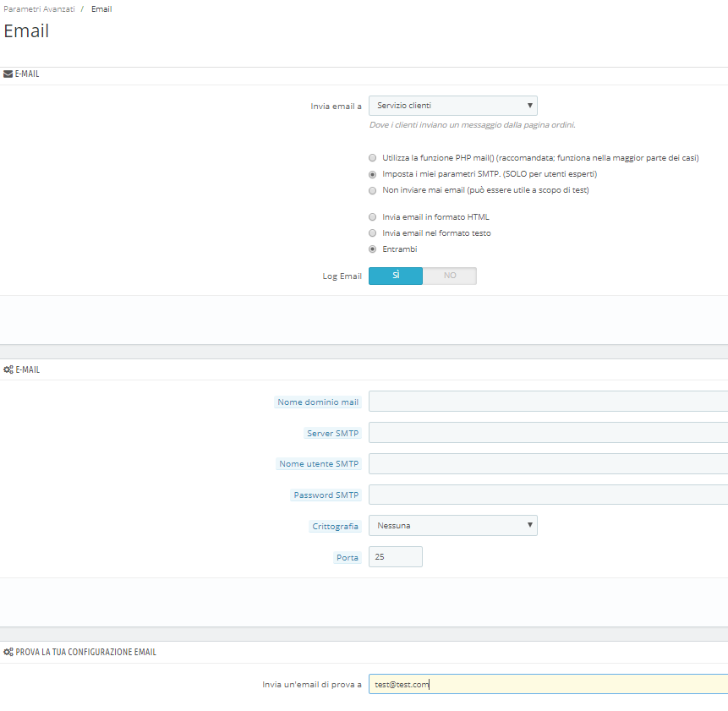Click the PROVA LA TUA CONFIGURAZIONE EMAIL heading
The height and width of the screenshot is (711, 728).
point(86,652)
